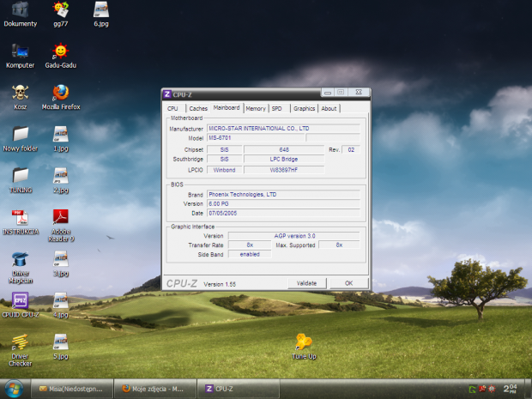This screenshot has height=399, width=532.
Task: Go to the Graphics tab
Action: pos(304,109)
